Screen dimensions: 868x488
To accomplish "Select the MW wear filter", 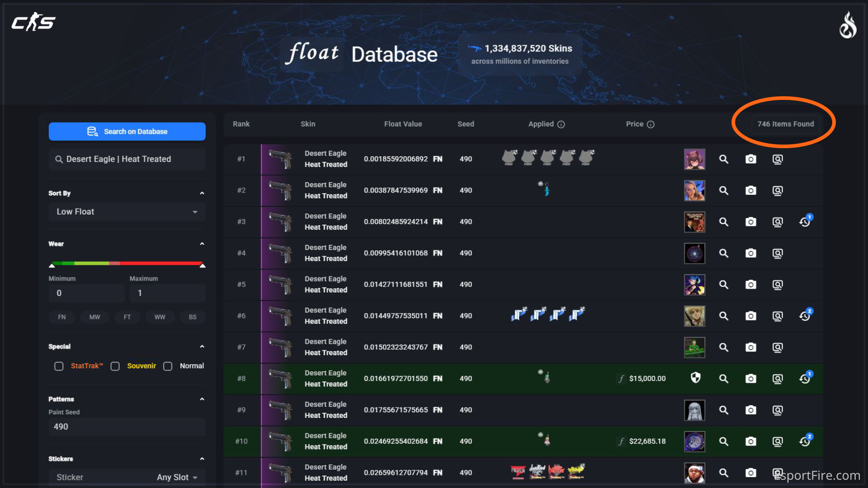I will (x=94, y=317).
